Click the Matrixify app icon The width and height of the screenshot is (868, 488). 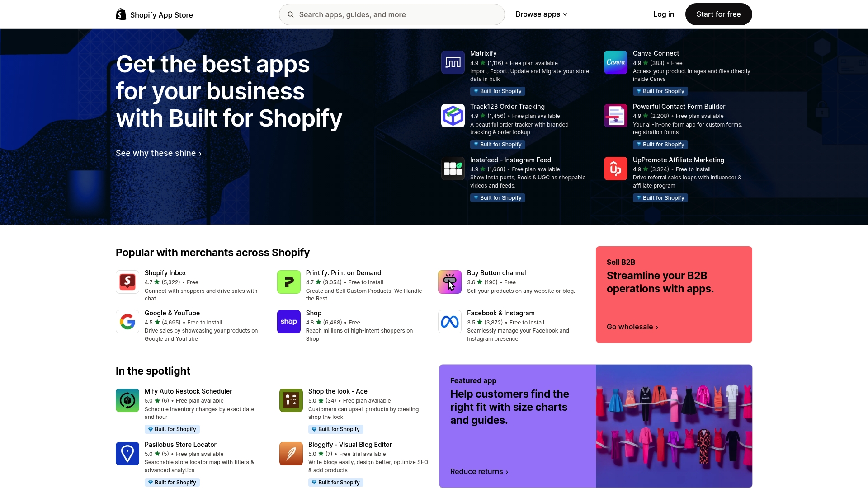(453, 62)
